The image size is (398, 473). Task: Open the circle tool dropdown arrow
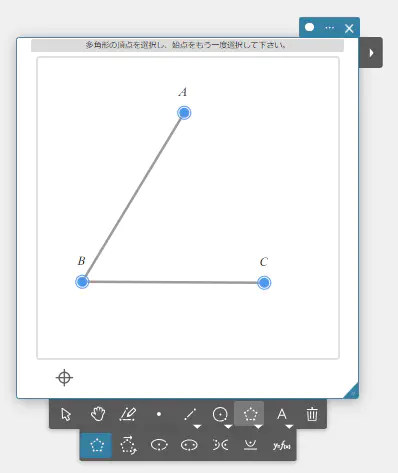tap(228, 426)
